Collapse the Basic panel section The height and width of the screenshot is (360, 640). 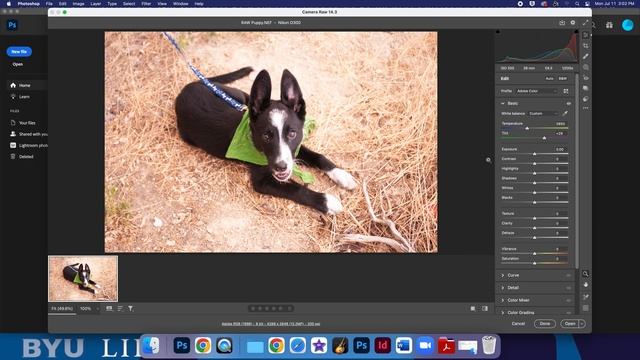tap(503, 104)
